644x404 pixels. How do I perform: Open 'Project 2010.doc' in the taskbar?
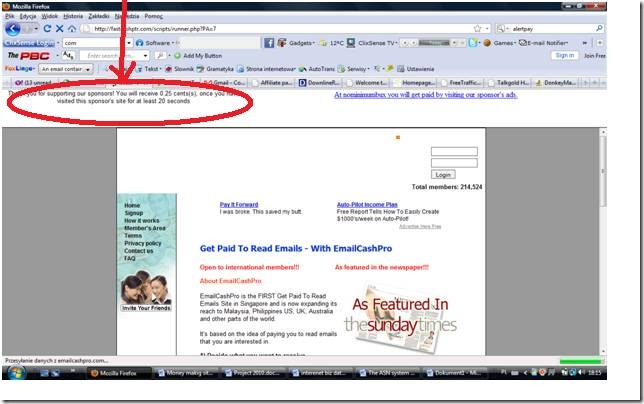tap(254, 373)
